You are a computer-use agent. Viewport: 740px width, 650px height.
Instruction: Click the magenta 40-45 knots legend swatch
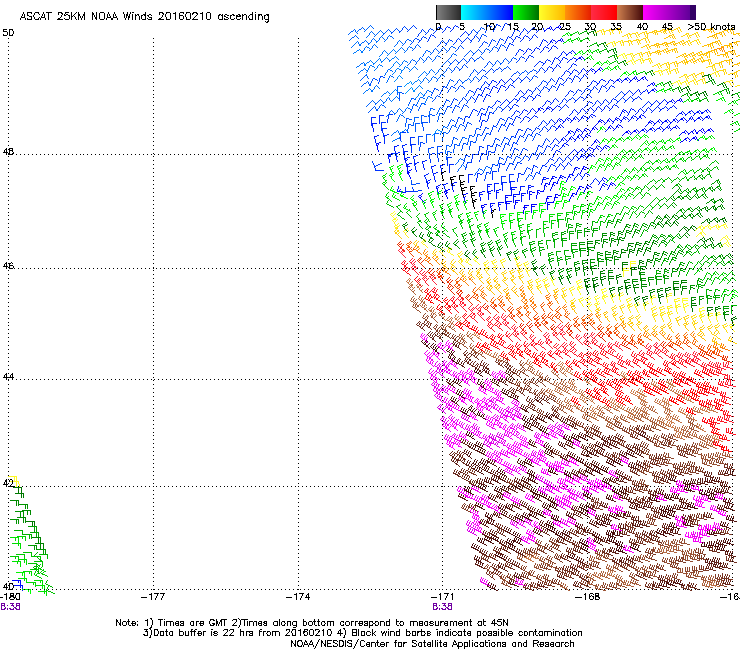click(656, 12)
